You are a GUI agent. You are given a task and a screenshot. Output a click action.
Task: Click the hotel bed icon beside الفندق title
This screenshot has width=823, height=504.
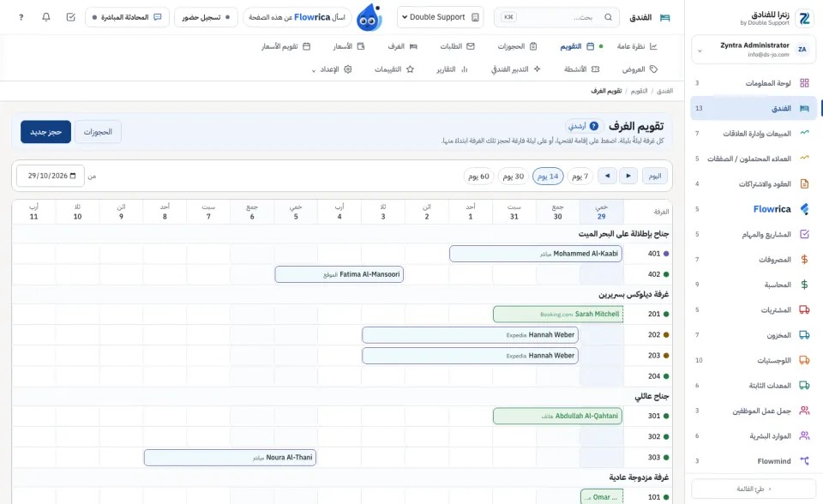pyautogui.click(x=665, y=17)
